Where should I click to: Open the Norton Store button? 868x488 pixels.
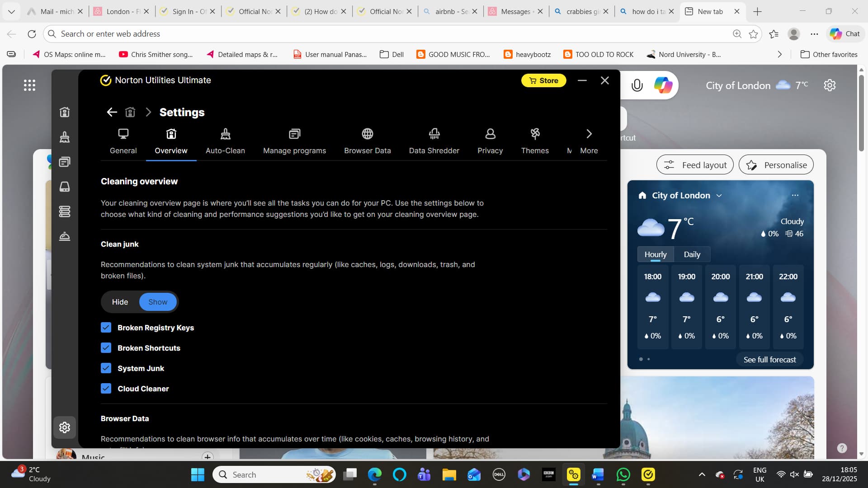click(543, 80)
